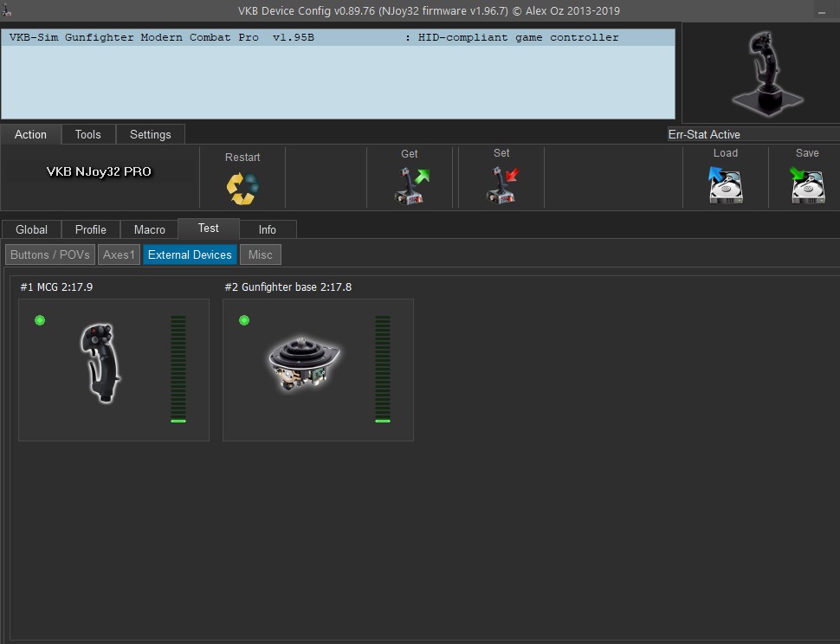The width and height of the screenshot is (840, 644).
Task: Click the Set joystick red arrow icon
Action: pos(501,185)
